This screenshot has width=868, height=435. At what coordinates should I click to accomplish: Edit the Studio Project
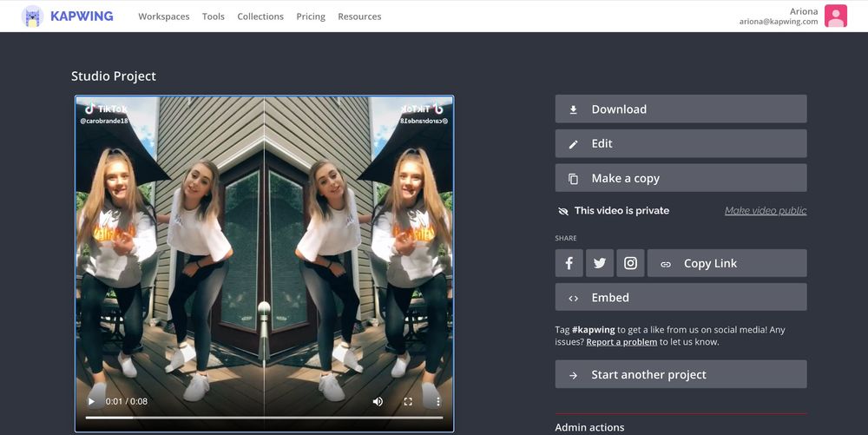(x=681, y=143)
